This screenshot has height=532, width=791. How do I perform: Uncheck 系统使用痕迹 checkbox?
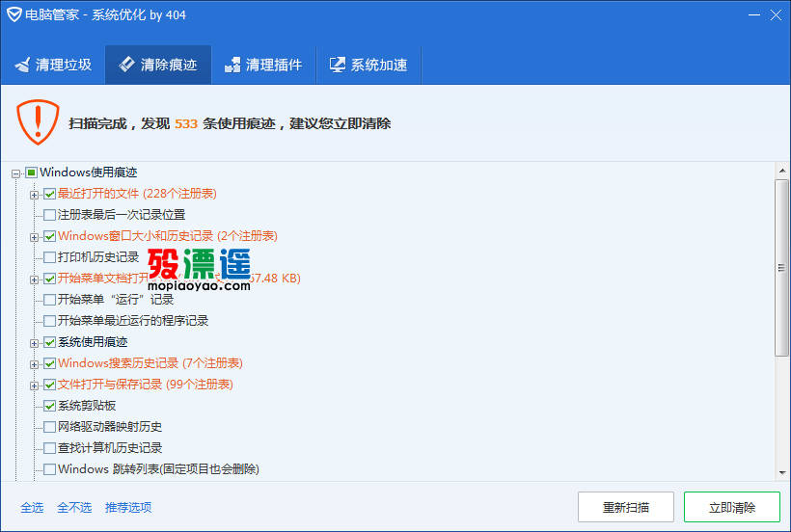coord(49,342)
